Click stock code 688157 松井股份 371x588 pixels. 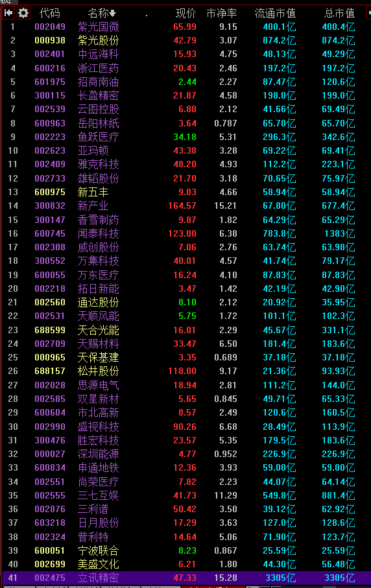50,371
